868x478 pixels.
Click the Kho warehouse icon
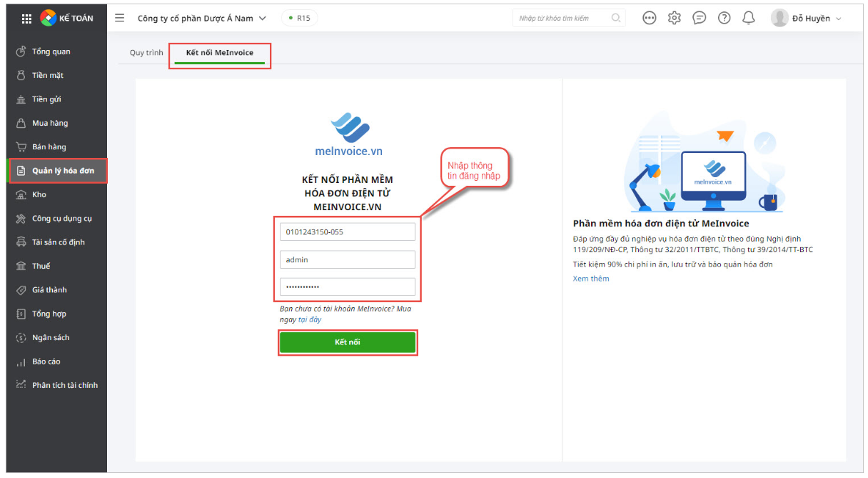pos(21,194)
